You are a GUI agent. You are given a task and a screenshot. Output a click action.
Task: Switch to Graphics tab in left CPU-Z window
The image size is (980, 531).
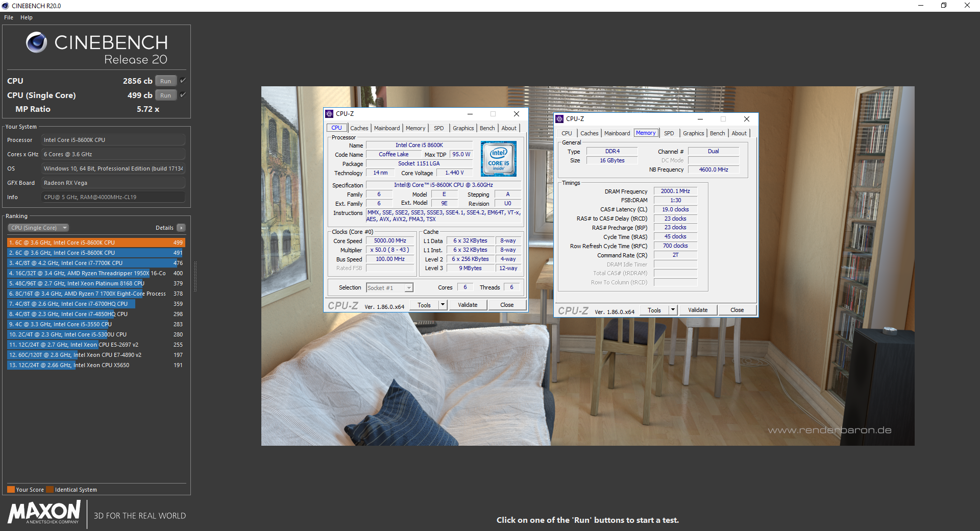(x=463, y=128)
